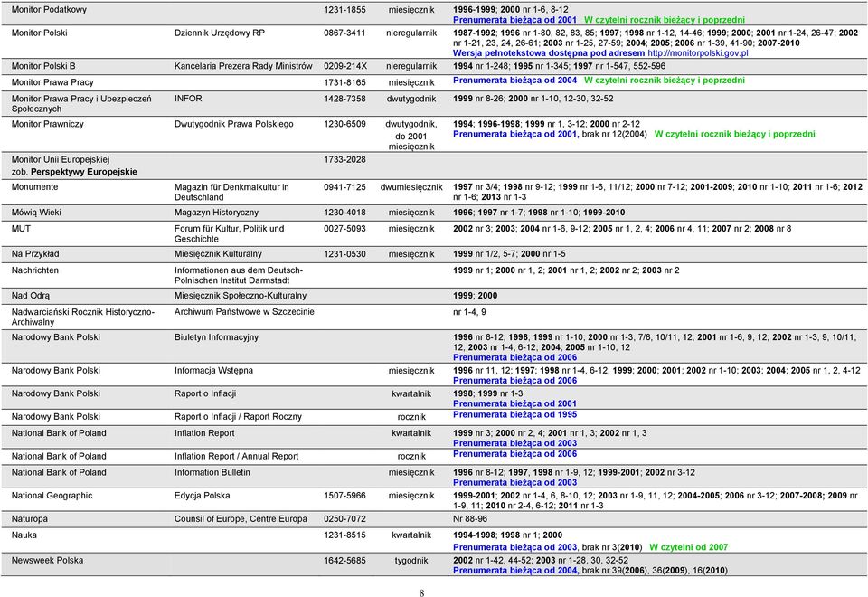Select the title "Mówią Wieki"

tap(36, 212)
